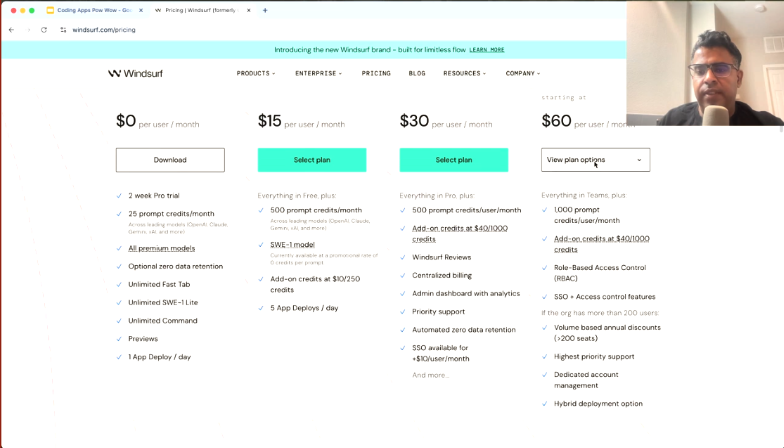784x448 pixels.
Task: Click Add-on credits link in $60 plan
Action: [x=602, y=244]
